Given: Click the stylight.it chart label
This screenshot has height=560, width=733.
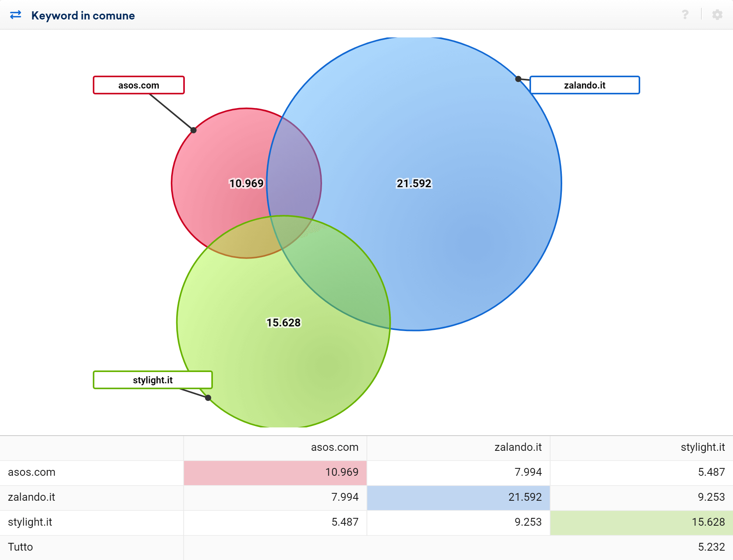Looking at the screenshot, I should point(153,380).
